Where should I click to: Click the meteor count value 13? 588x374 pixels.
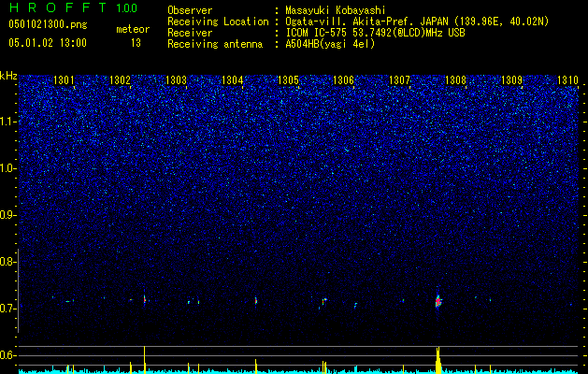pyautogui.click(x=136, y=43)
